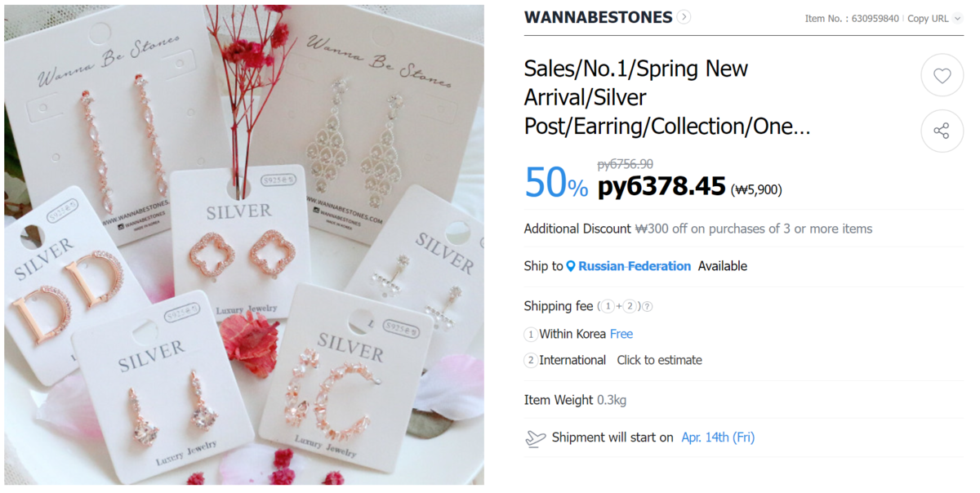Open shipping fee help question mark
980x493 pixels.
(x=648, y=307)
